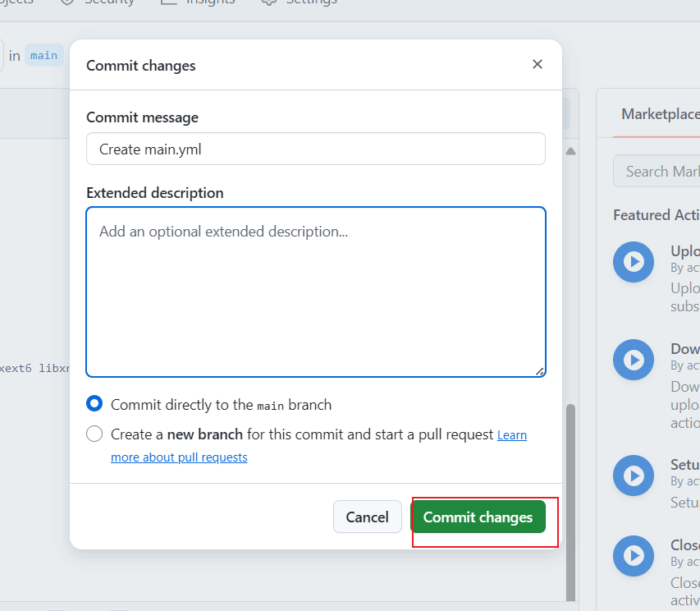Focus the Commit message field
This screenshot has width=700, height=611.
[x=315, y=149]
